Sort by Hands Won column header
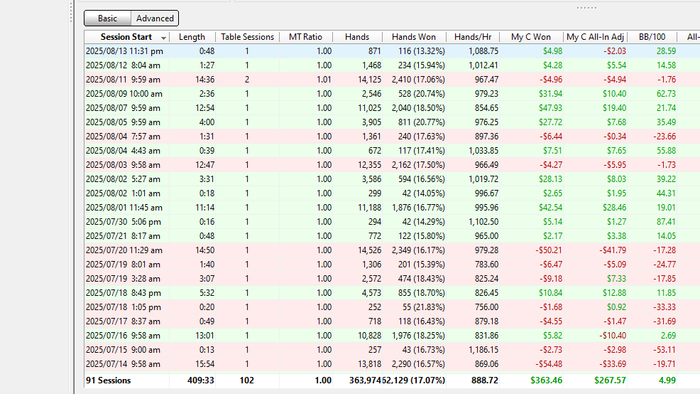The height and width of the screenshot is (394, 700). point(414,37)
